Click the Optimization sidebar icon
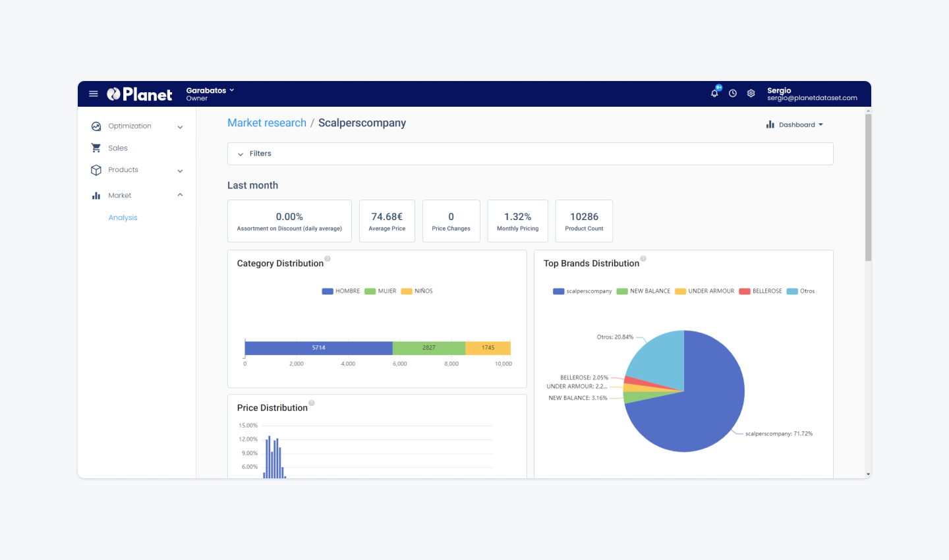Screen dimensions: 949x560 pos(96,126)
